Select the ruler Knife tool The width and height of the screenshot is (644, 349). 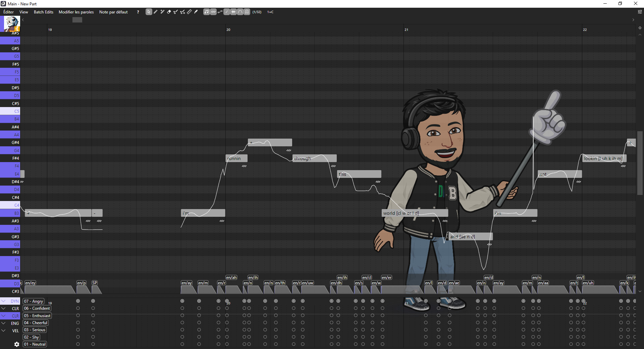pyautogui.click(x=189, y=12)
